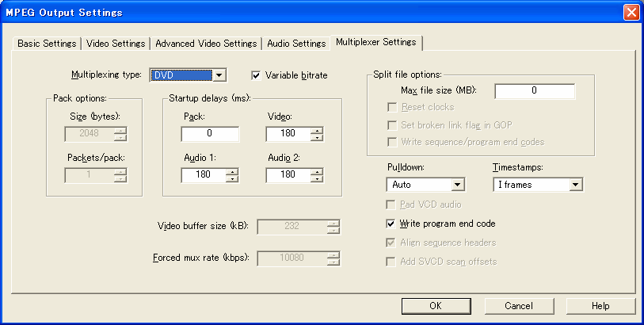Viewport: 644px width, 325px height.
Task: Open the Advanced Video Settings tab
Action: [x=206, y=44]
